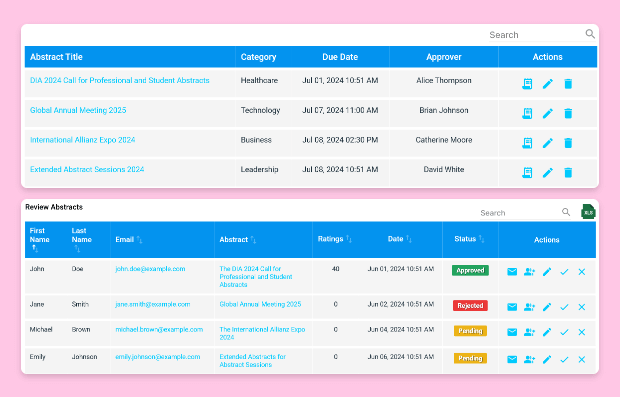The image size is (620, 397).
Task: Click the Pending badge in Michael Brown's row
Action: point(470,331)
